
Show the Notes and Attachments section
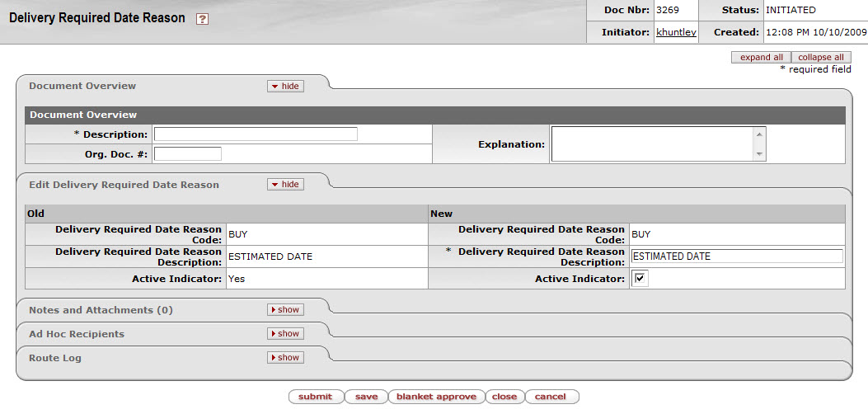(x=285, y=310)
